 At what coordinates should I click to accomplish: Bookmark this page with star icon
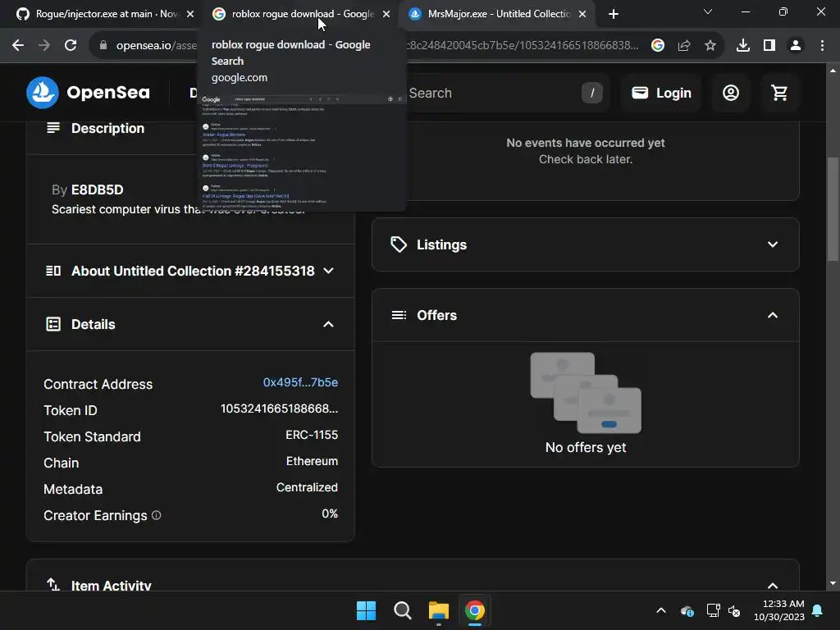pyautogui.click(x=710, y=46)
